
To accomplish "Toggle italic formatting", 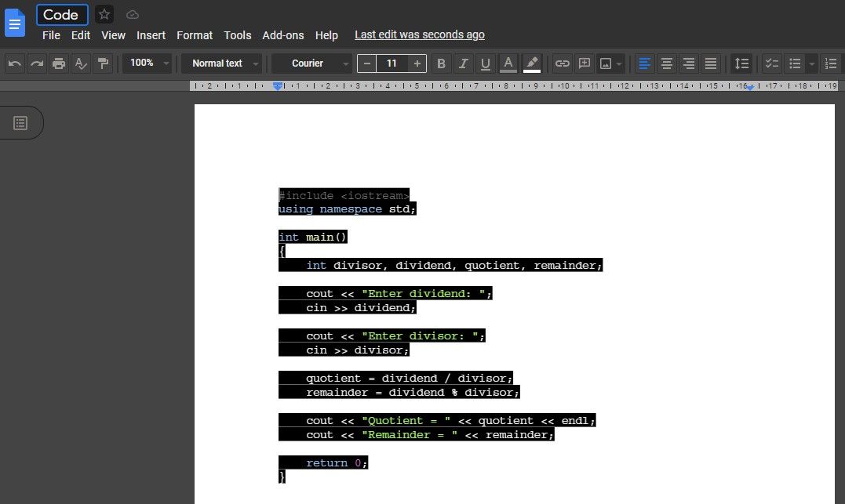I will pos(464,63).
